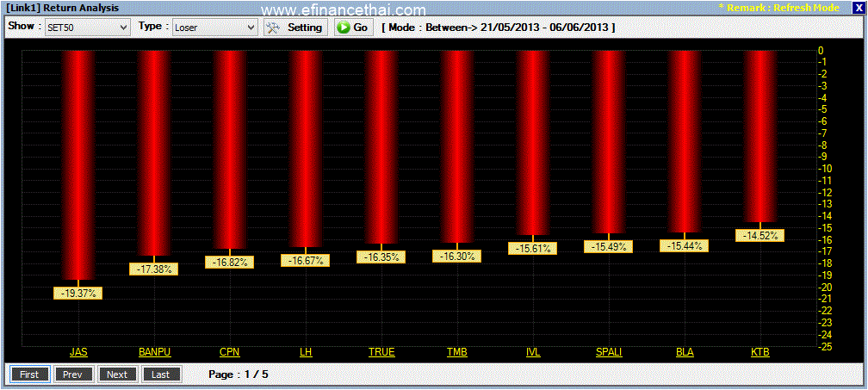Close the Return Analysis window with X
This screenshot has height=390, width=868.
(859, 8)
